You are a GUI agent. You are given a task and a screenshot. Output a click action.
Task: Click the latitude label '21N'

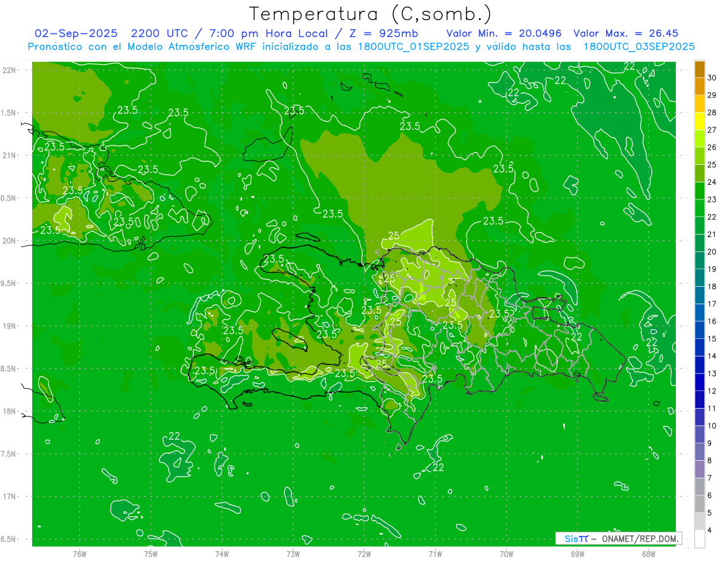point(9,156)
